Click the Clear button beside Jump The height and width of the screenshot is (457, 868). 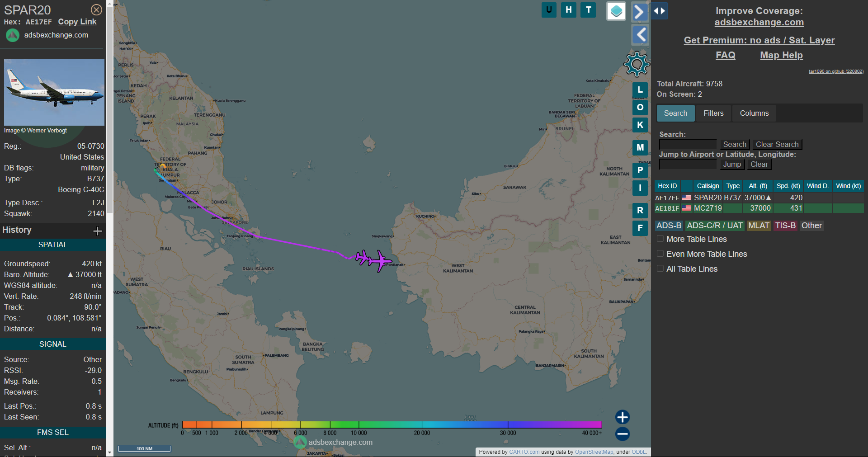click(x=759, y=164)
